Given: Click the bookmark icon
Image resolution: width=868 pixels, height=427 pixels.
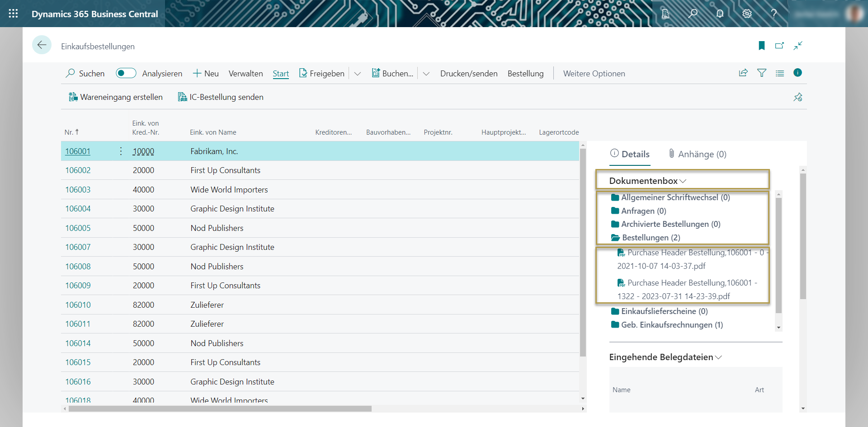Looking at the screenshot, I should pyautogui.click(x=762, y=46).
